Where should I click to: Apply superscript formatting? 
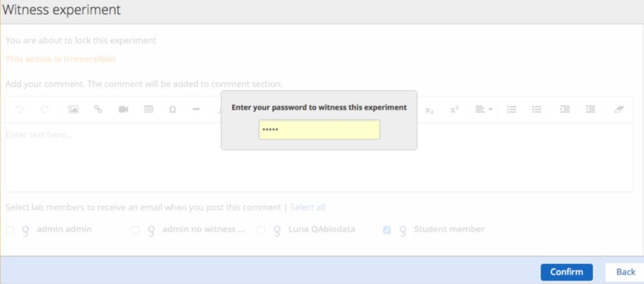pos(454,110)
